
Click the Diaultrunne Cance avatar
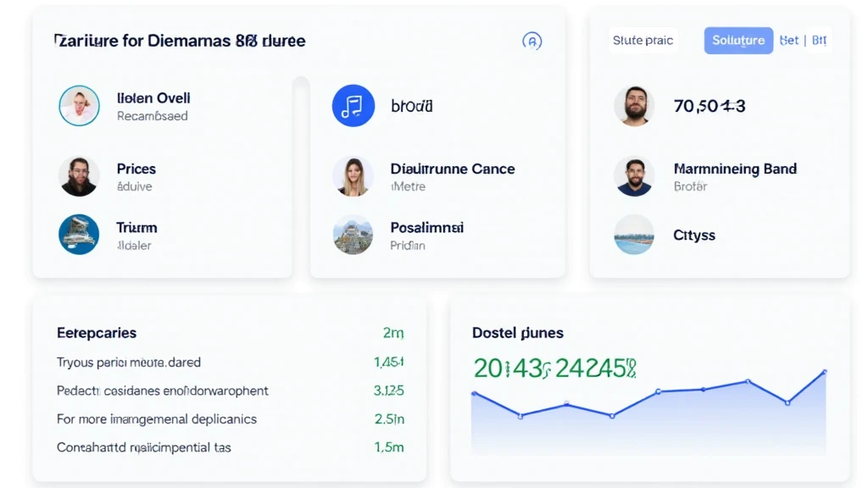tap(353, 176)
